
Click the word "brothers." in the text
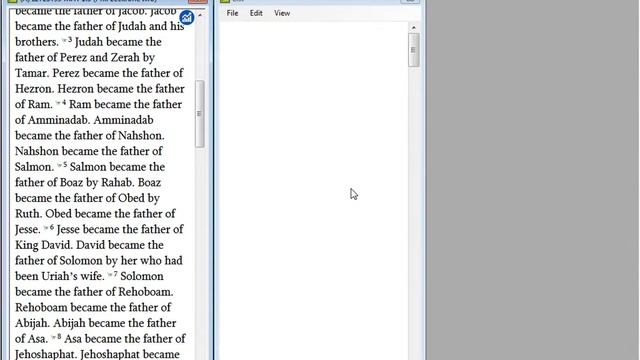tap(37, 42)
